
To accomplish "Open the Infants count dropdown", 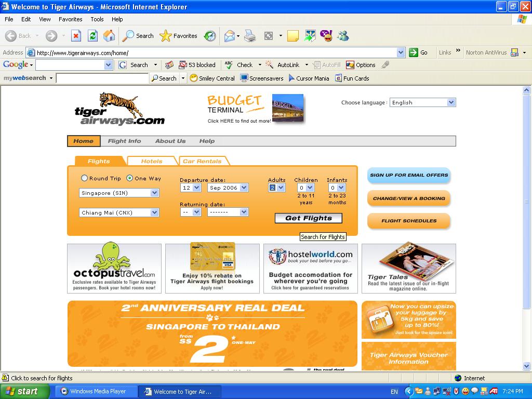I will click(337, 188).
